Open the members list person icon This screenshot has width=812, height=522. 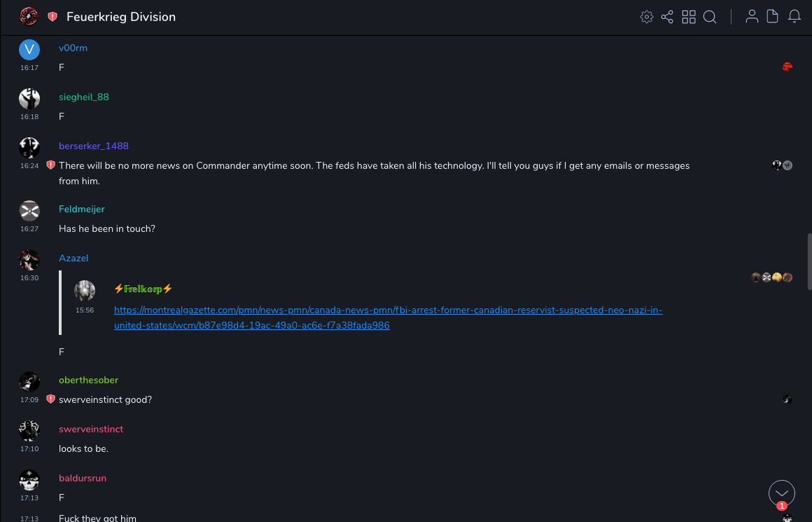(752, 17)
